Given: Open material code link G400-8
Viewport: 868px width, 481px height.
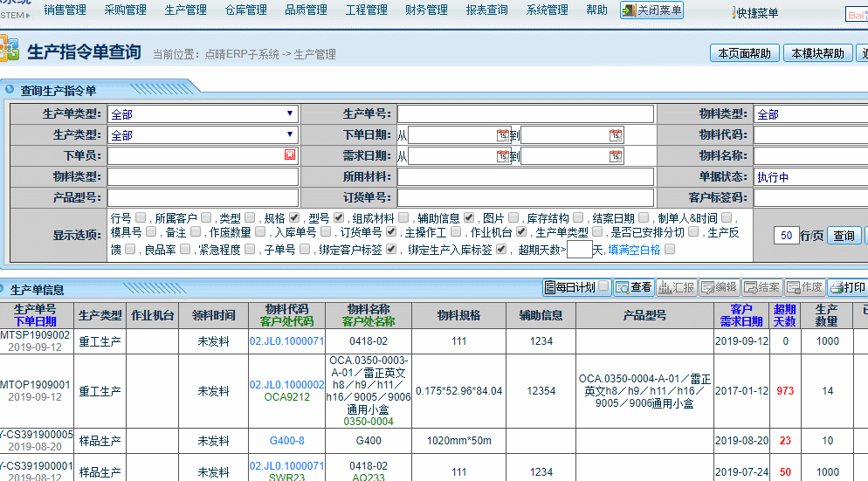Looking at the screenshot, I should 286,441.
